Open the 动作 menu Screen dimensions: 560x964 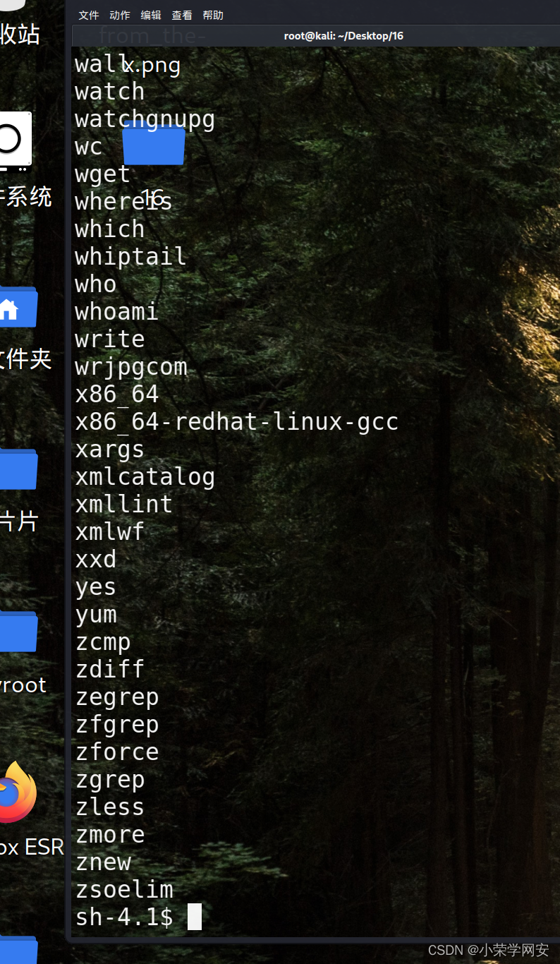[120, 15]
